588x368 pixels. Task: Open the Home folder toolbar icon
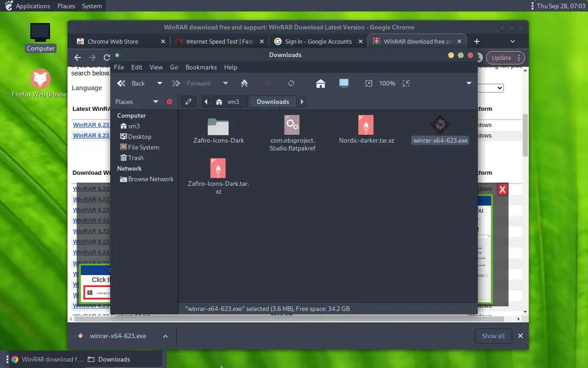pos(321,83)
